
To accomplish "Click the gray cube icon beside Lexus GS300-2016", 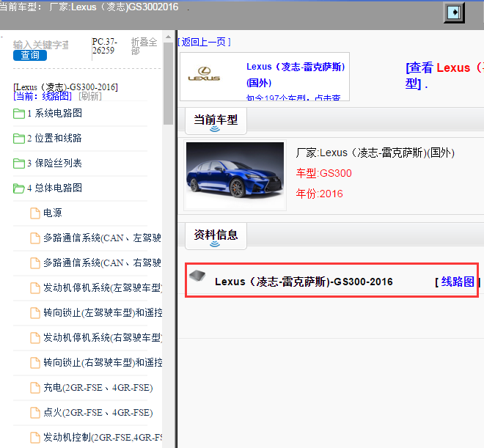I will pyautogui.click(x=197, y=276).
